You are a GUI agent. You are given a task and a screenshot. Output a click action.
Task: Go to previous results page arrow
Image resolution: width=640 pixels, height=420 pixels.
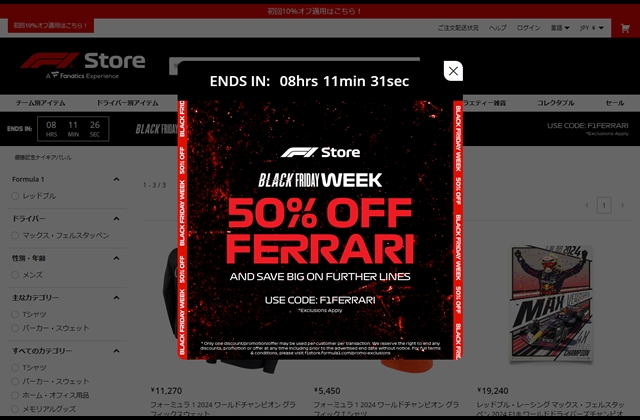point(587,205)
